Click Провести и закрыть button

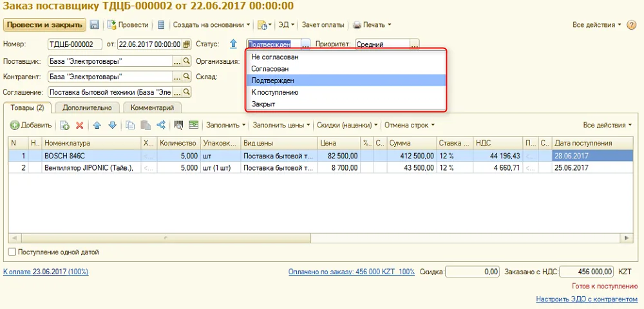tap(45, 24)
